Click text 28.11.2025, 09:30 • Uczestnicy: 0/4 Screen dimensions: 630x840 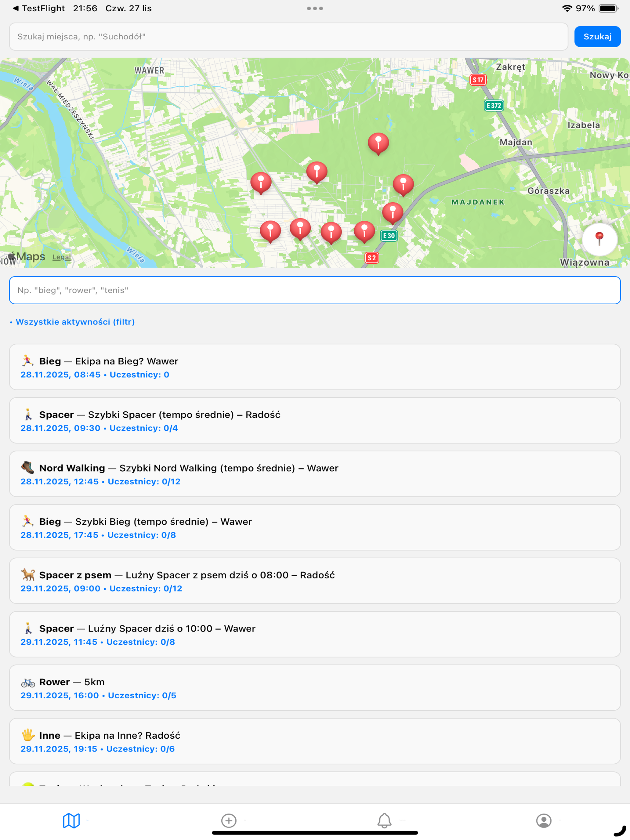pyautogui.click(x=99, y=428)
